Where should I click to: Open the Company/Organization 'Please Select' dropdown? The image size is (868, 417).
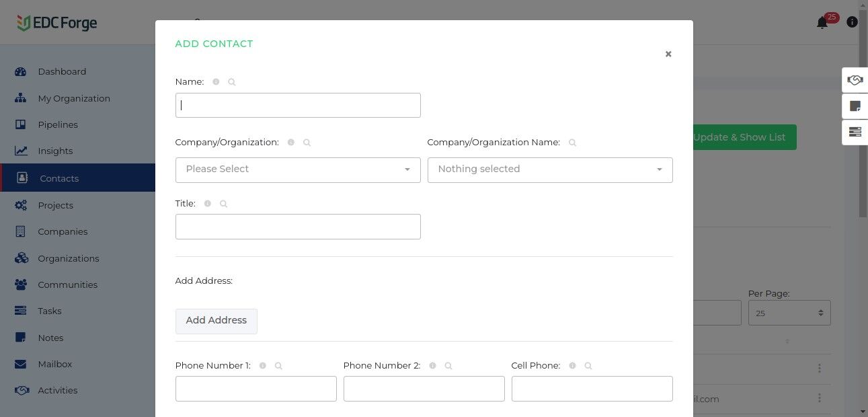[298, 169]
